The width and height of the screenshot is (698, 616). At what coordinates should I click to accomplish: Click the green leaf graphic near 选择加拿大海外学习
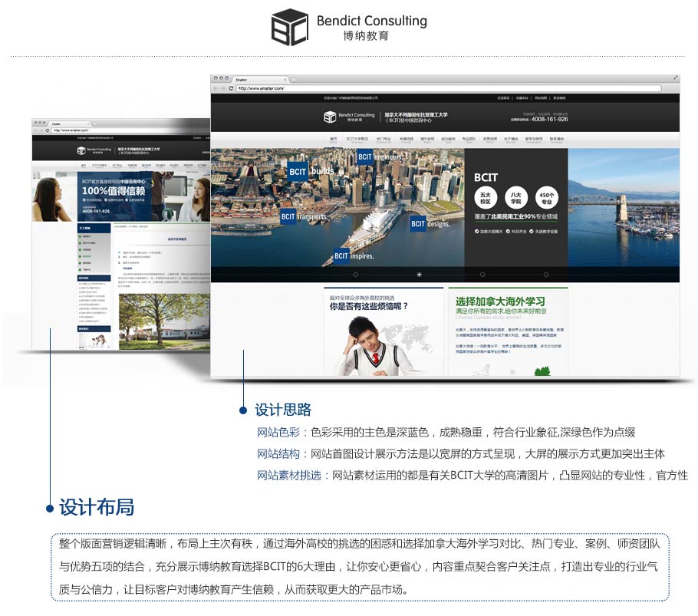point(541,371)
